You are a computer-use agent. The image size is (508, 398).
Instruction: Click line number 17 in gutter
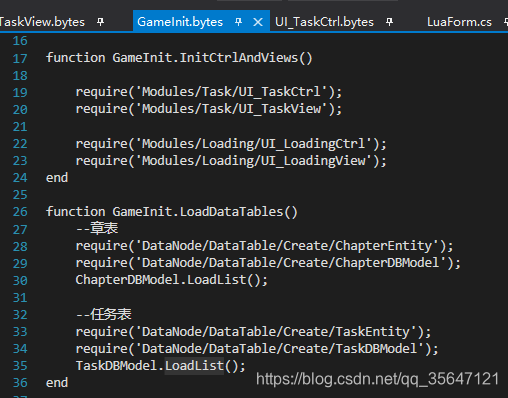pyautogui.click(x=20, y=59)
